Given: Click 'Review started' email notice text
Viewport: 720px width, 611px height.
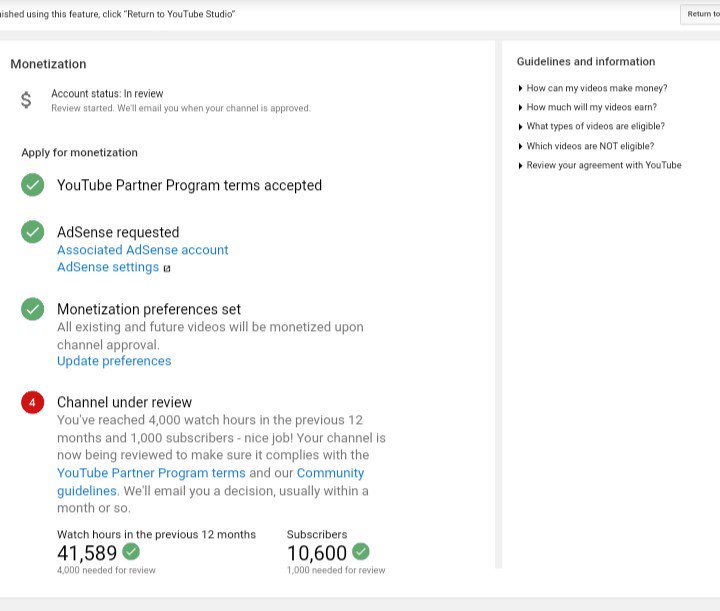Looking at the screenshot, I should coord(181,108).
